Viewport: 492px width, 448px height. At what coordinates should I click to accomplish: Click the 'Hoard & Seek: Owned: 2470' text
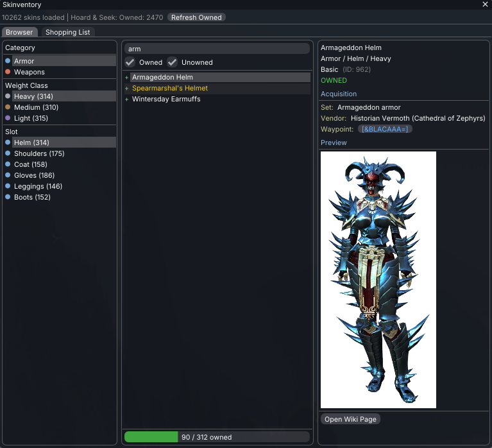click(x=117, y=17)
